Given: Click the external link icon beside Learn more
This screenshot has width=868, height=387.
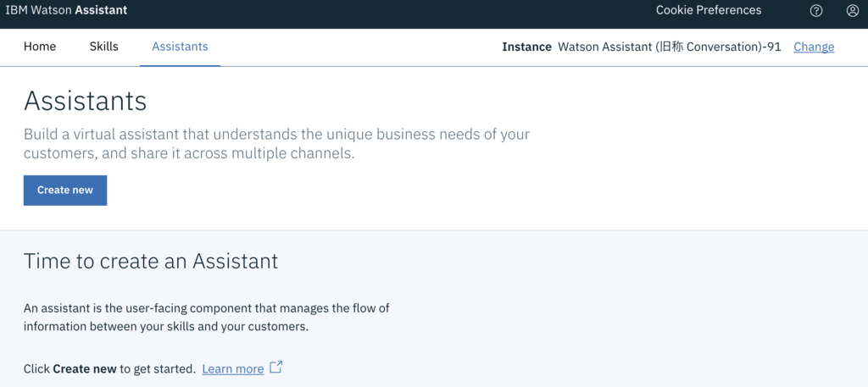Looking at the screenshot, I should point(276,368).
